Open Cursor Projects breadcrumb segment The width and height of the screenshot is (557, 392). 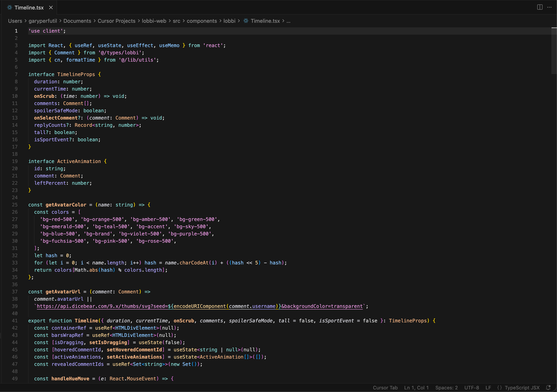click(x=116, y=21)
